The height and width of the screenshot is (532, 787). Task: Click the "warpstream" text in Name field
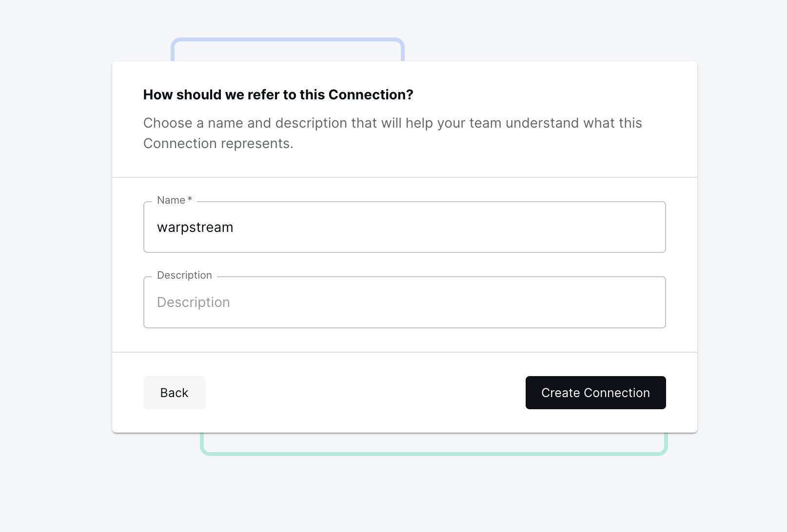195,228
